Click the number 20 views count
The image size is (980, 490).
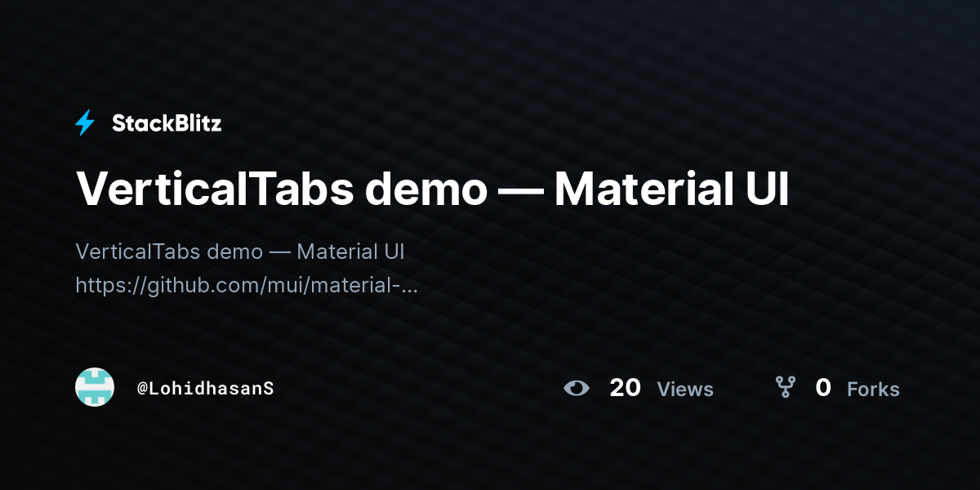625,388
